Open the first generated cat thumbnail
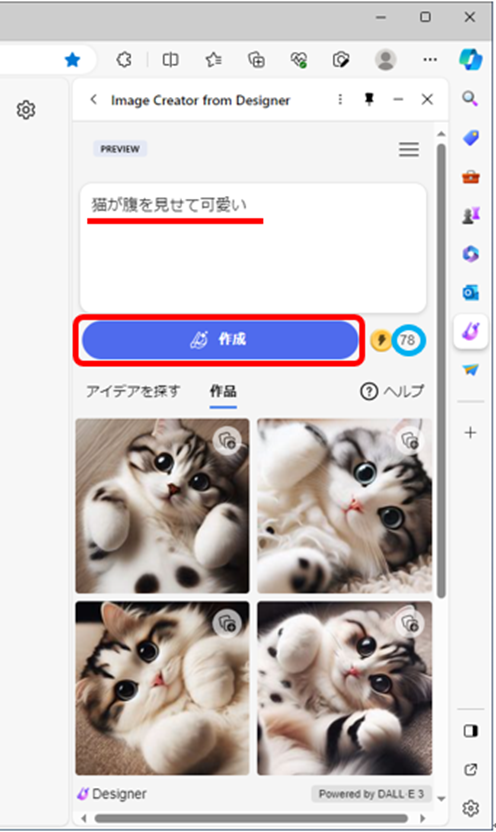The width and height of the screenshot is (496, 832). (162, 506)
